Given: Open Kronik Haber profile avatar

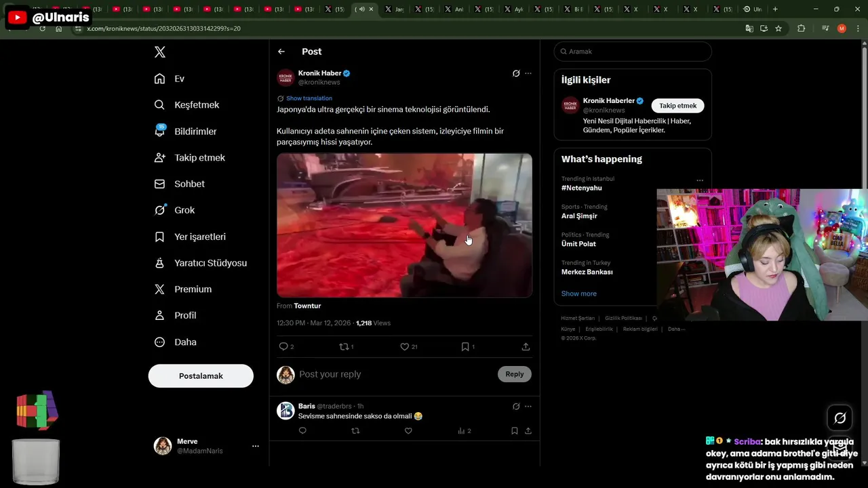Looking at the screenshot, I should 285,77.
